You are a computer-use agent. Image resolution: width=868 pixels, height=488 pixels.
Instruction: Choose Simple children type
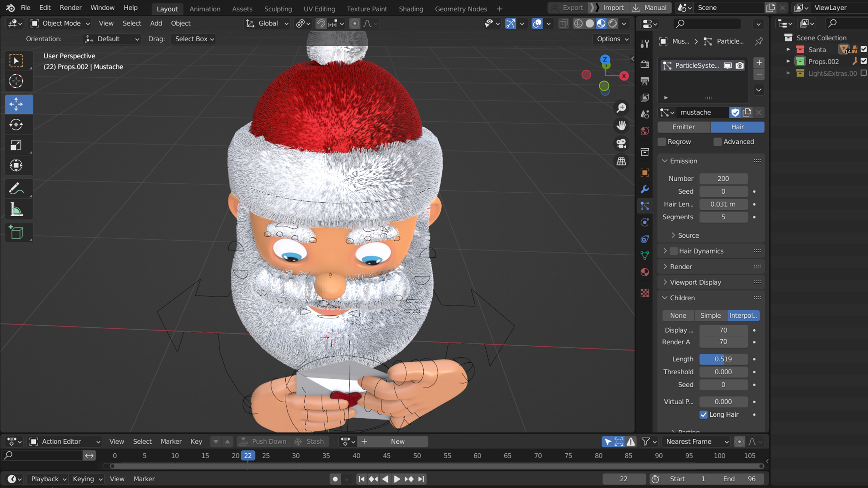pos(710,316)
